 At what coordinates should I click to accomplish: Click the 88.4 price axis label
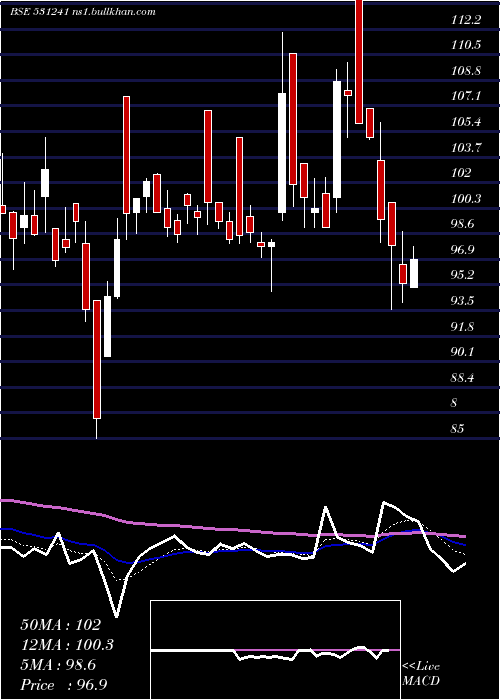463,378
